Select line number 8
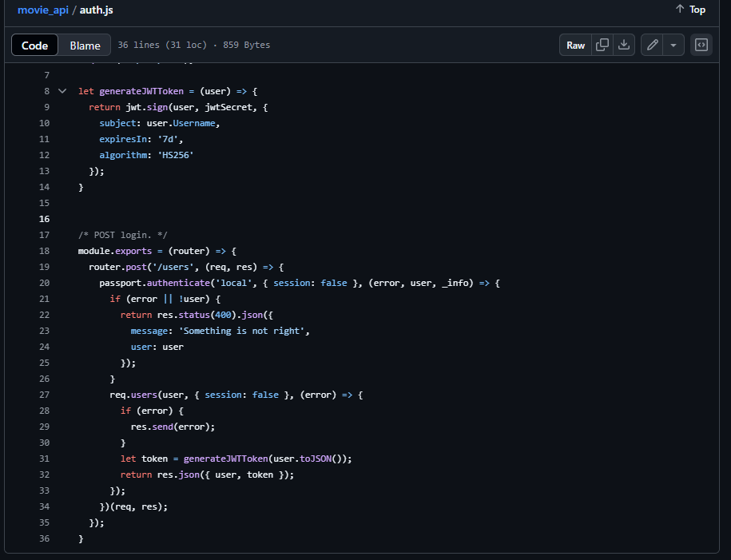731x560 pixels. pyautogui.click(x=46, y=91)
